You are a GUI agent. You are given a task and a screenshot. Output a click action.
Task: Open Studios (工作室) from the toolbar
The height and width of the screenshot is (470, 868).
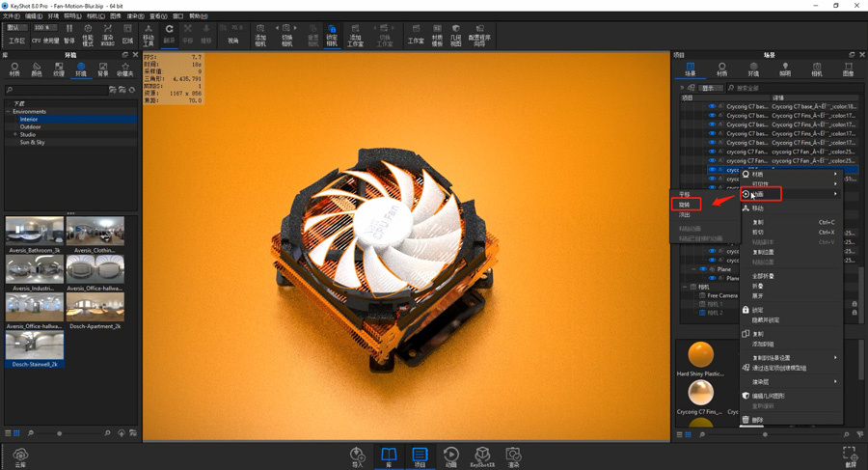[x=416, y=33]
